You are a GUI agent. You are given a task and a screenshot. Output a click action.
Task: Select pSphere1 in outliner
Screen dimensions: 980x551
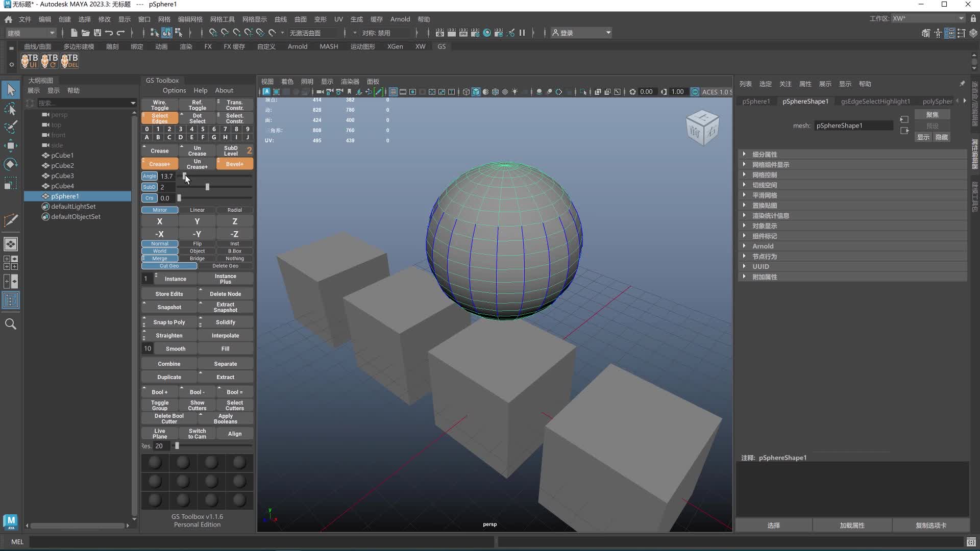65,196
